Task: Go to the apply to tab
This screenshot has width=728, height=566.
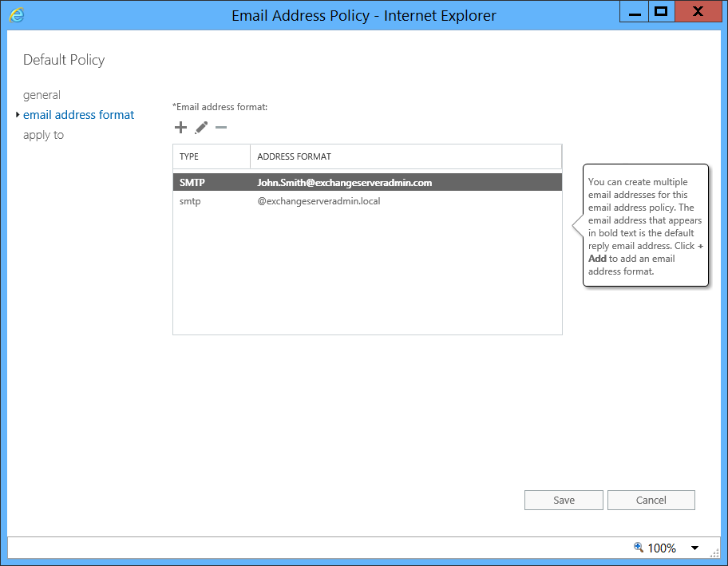Action: point(44,135)
